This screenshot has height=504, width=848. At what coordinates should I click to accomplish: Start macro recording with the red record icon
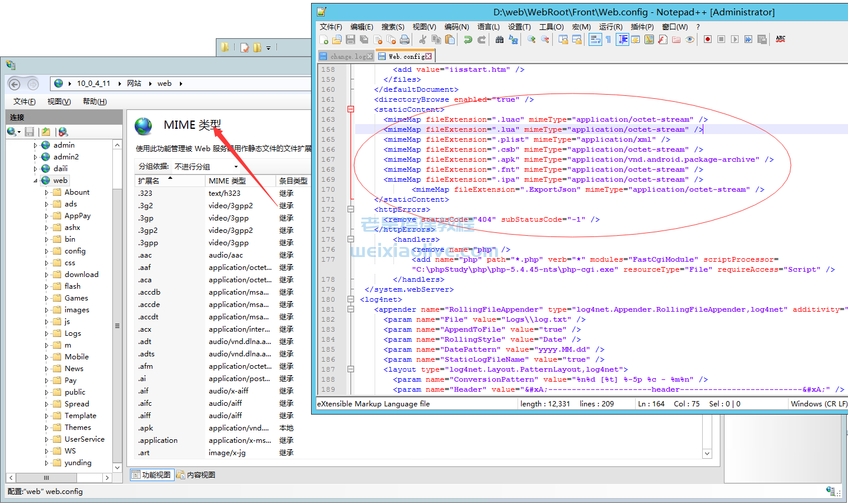707,39
